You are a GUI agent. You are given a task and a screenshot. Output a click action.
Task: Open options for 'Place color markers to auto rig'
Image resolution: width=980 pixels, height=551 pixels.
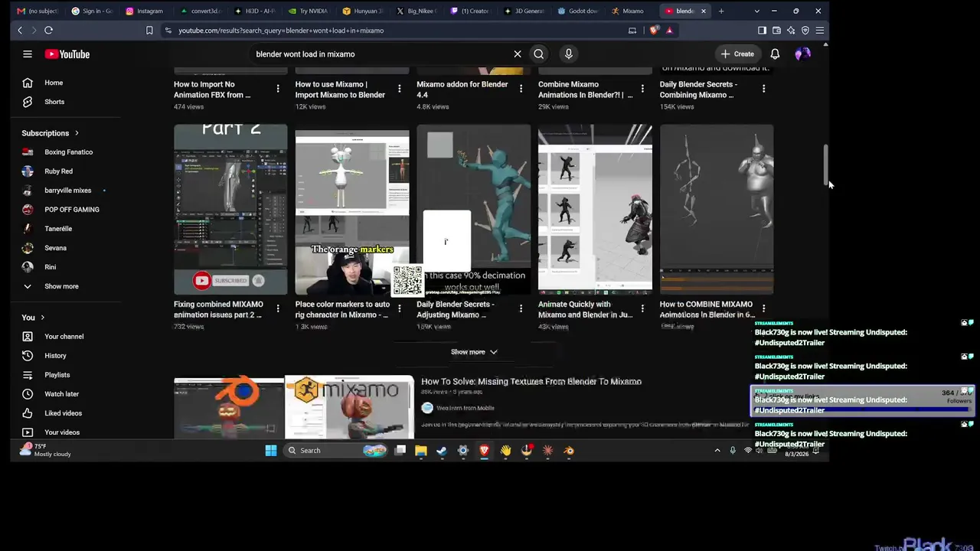click(x=400, y=308)
